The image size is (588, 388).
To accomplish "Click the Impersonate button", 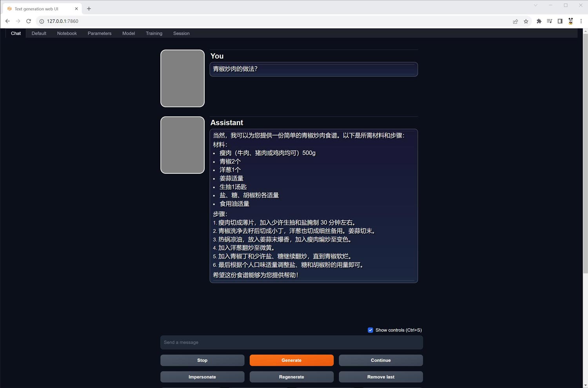I will point(202,377).
